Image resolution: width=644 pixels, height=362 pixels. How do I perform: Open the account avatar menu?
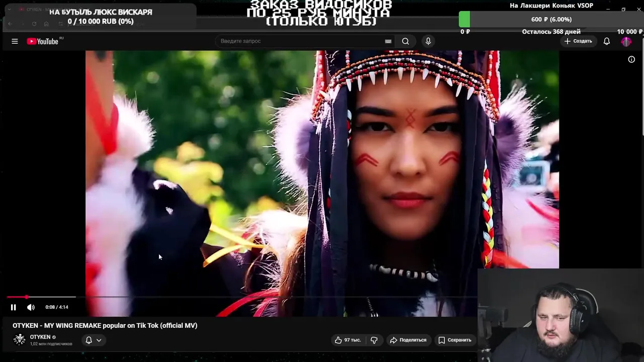pyautogui.click(x=626, y=42)
